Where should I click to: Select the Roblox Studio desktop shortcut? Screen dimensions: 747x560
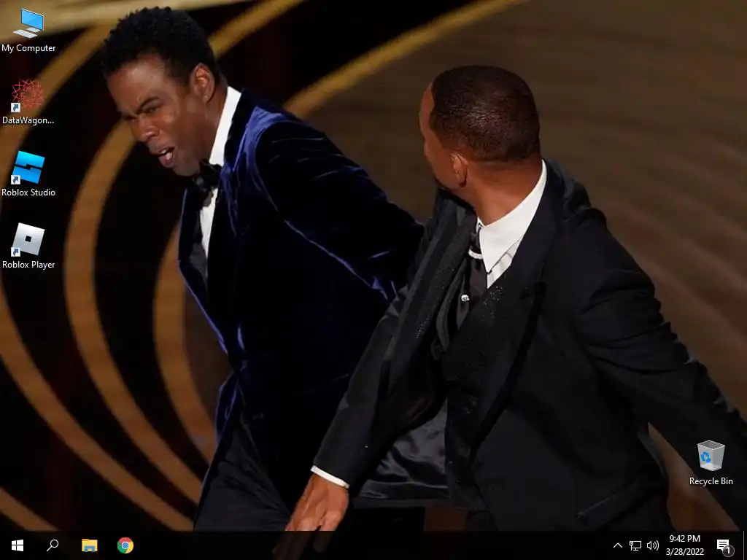coord(28,174)
